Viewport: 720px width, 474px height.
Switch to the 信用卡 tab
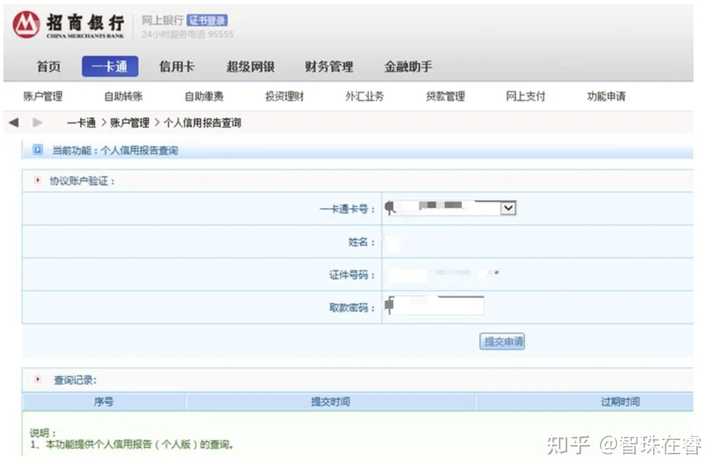coord(177,67)
